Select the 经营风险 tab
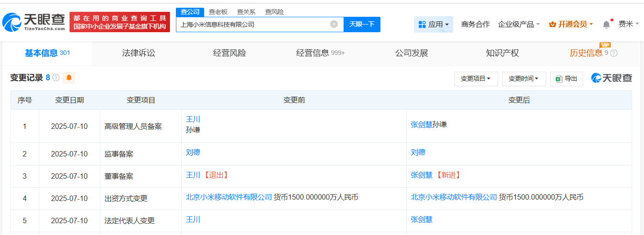 pyautogui.click(x=230, y=53)
